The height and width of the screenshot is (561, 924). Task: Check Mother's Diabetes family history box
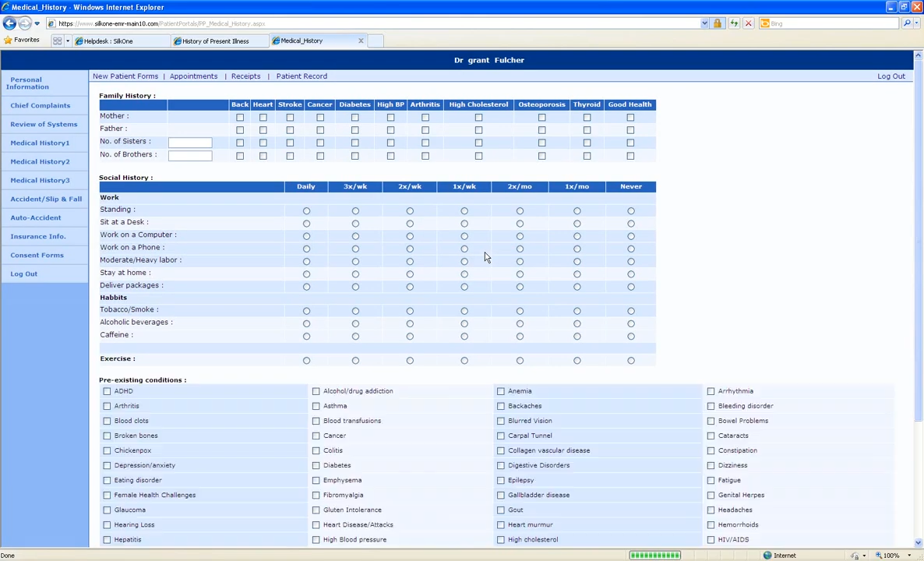point(354,118)
